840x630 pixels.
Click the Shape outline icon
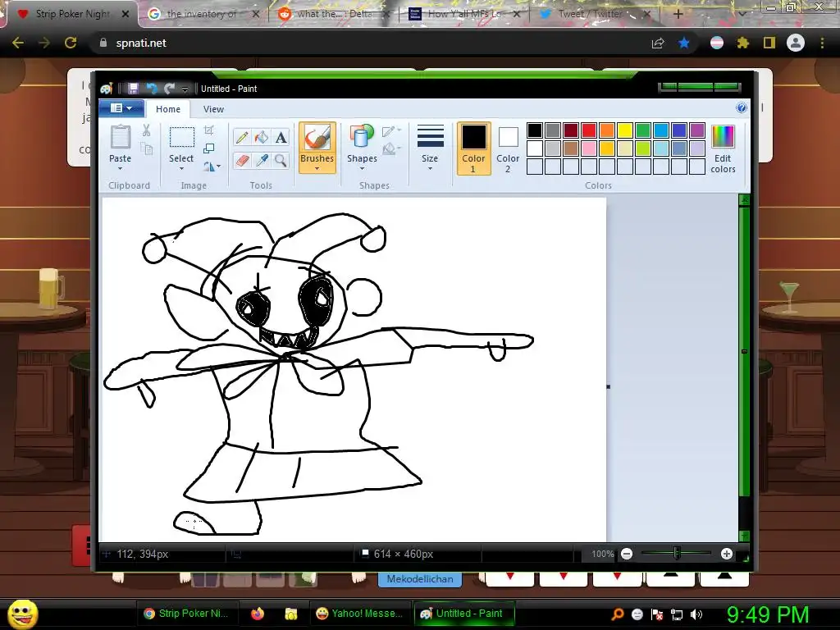click(388, 131)
